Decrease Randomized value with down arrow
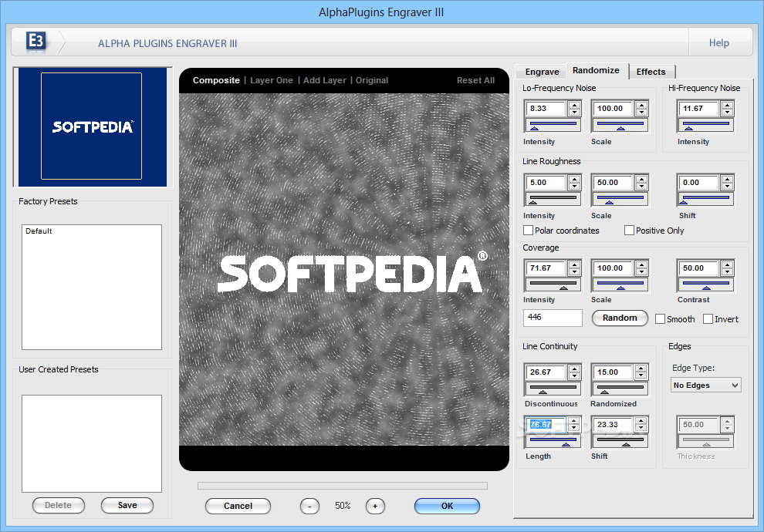This screenshot has width=764, height=532. [x=641, y=376]
